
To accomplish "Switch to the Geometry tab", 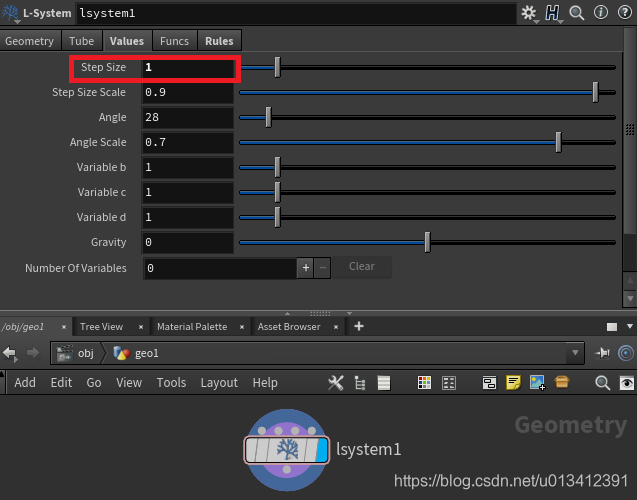I will click(x=29, y=41).
